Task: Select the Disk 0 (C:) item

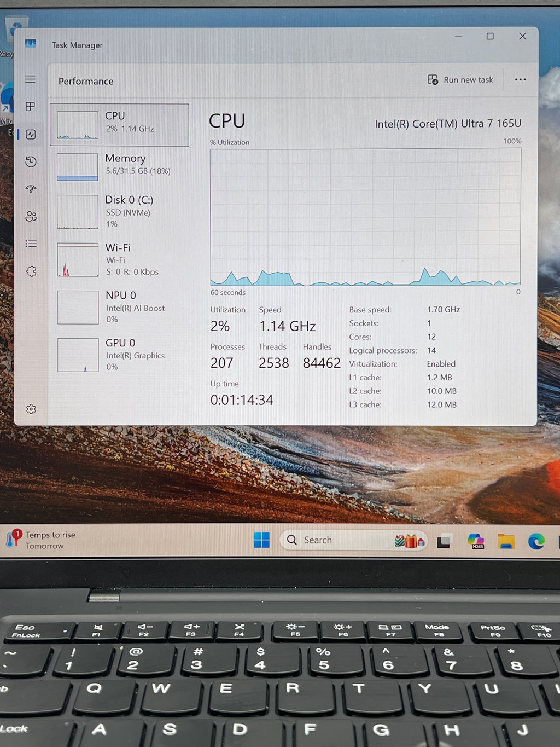Action: (x=119, y=211)
